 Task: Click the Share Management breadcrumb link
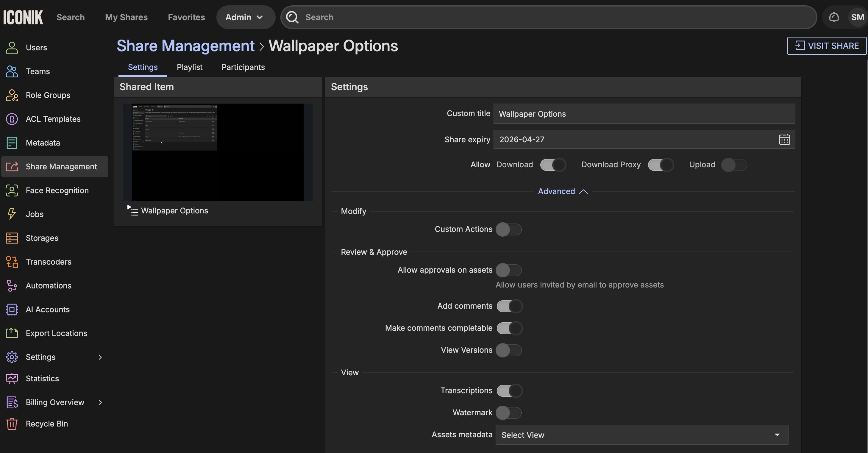click(x=185, y=46)
